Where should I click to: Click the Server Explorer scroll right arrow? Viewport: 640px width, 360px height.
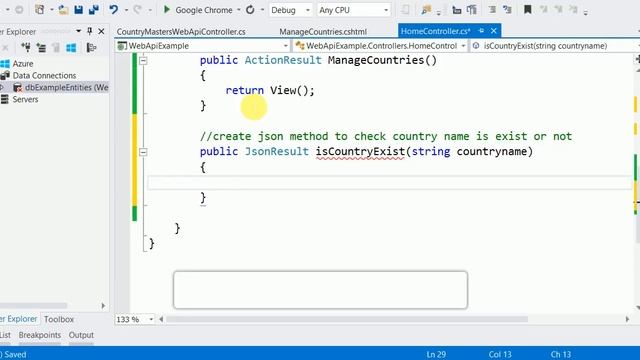coord(103,305)
